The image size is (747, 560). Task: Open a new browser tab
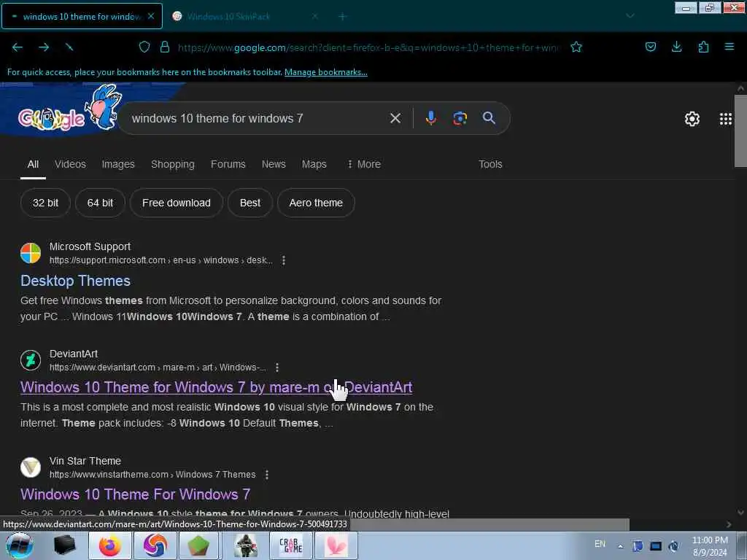342,16
